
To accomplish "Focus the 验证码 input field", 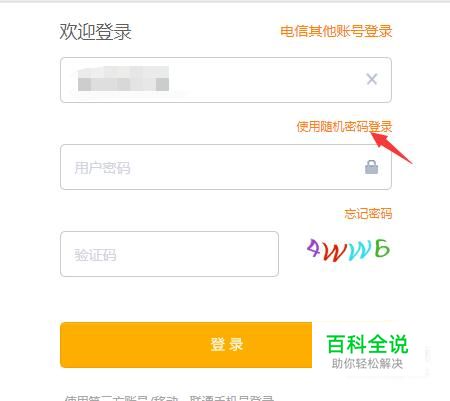I will 169,254.
